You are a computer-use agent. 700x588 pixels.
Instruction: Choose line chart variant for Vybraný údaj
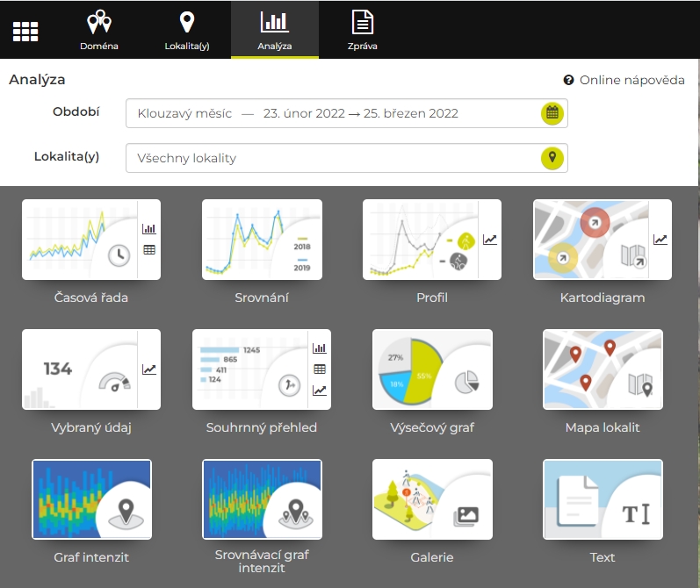149,369
